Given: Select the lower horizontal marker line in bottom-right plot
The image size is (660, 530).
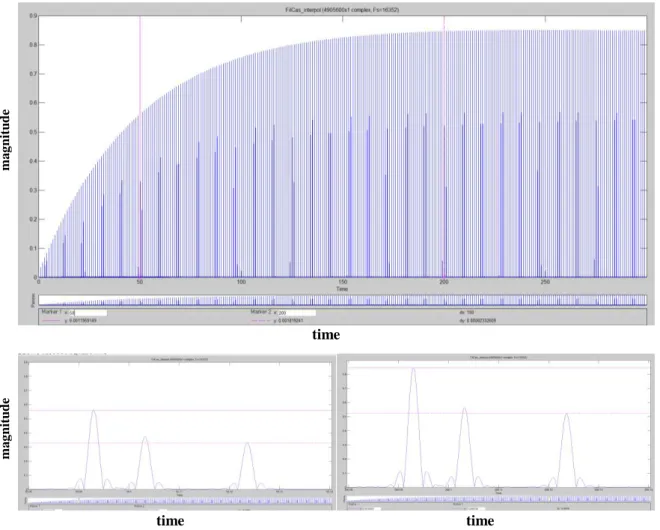Looking at the screenshot, I should click(499, 413).
